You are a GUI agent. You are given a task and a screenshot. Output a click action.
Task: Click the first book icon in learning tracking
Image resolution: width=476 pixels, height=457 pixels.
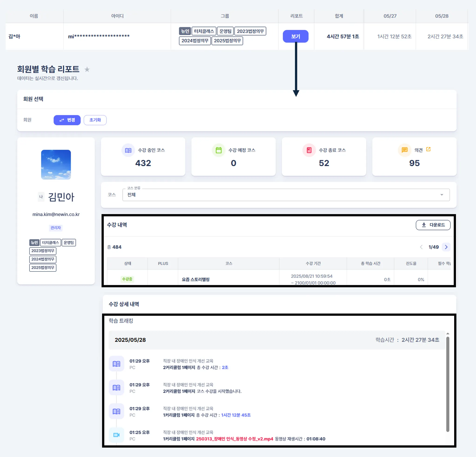coord(116,364)
